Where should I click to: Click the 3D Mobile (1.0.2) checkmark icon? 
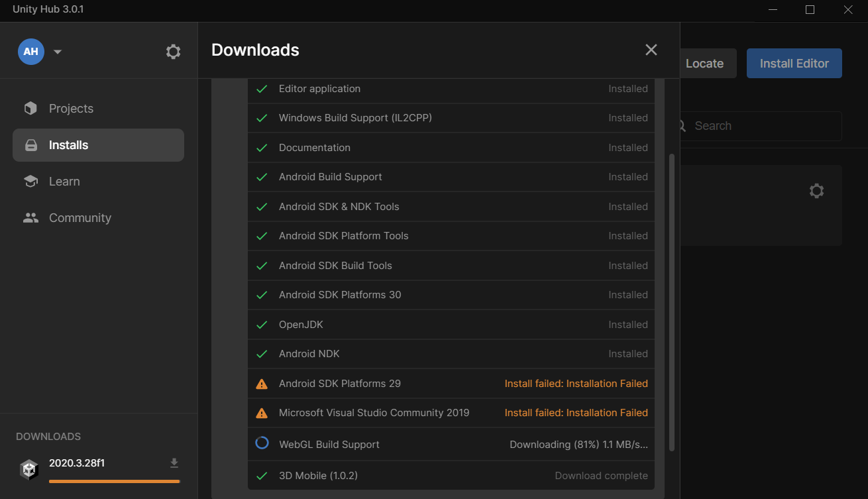pyautogui.click(x=262, y=476)
